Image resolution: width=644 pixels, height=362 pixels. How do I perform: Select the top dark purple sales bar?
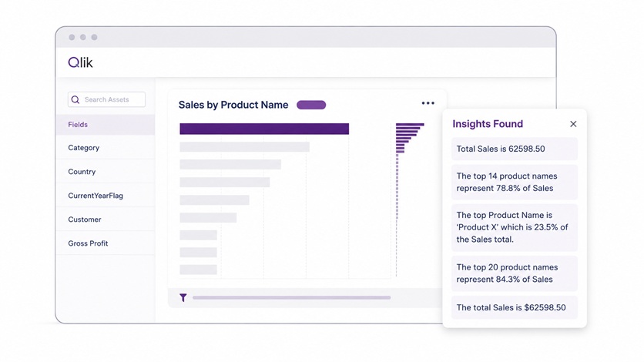coord(264,129)
